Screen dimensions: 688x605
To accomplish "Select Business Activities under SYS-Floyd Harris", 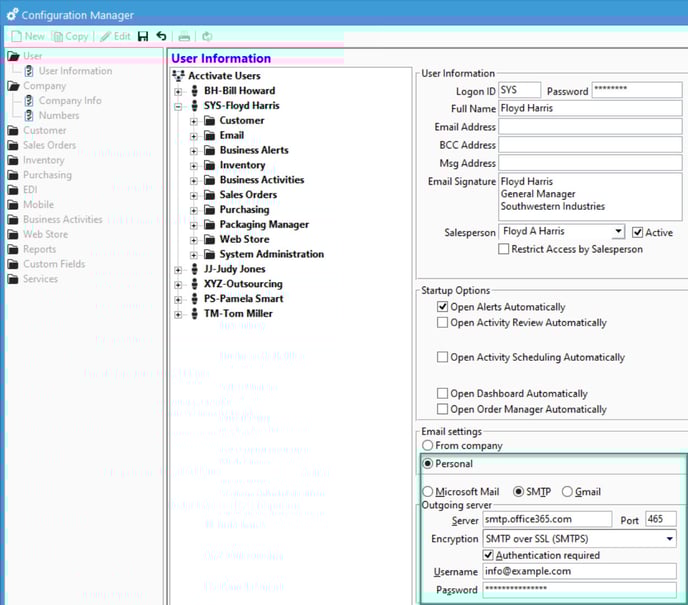I will click(x=262, y=180).
